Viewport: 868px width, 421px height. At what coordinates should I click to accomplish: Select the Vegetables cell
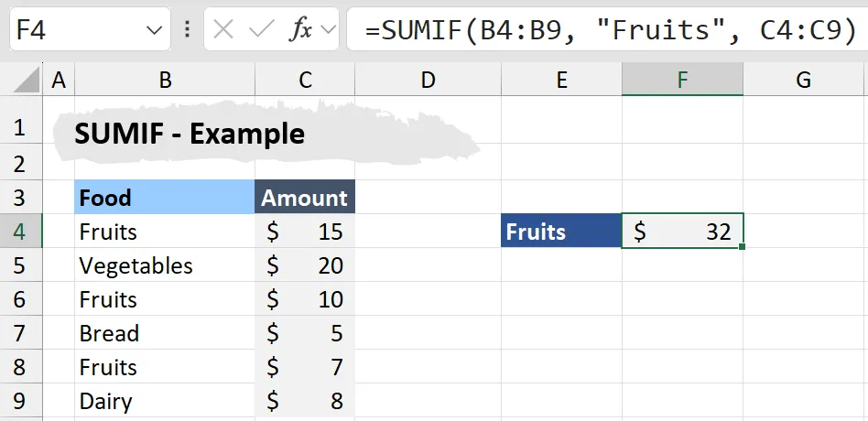(165, 265)
